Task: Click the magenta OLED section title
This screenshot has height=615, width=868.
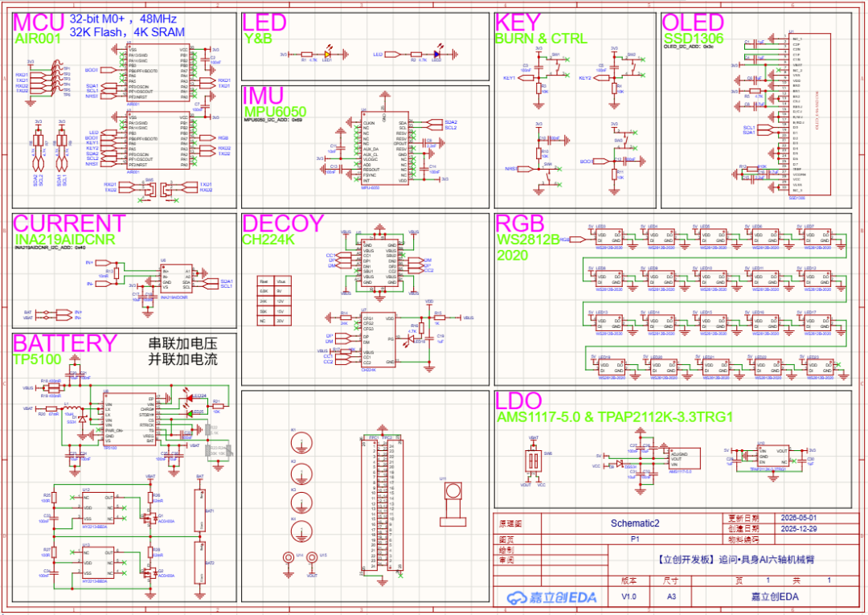Action: tap(693, 23)
